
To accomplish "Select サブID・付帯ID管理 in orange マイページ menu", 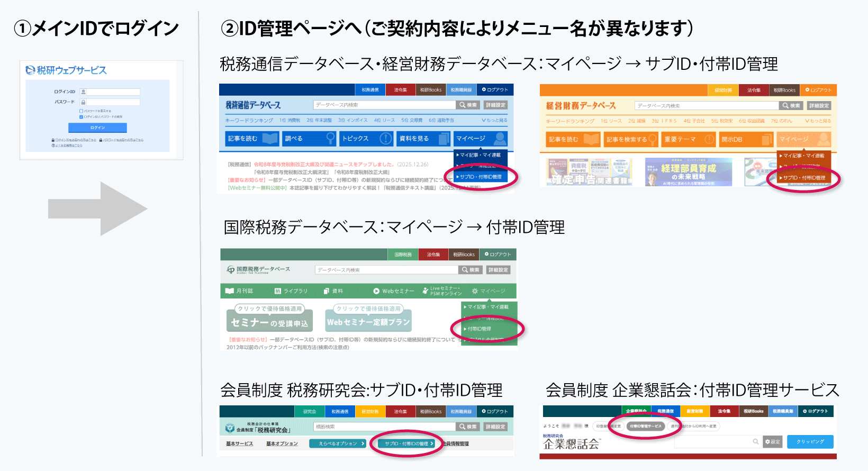I will 804,178.
